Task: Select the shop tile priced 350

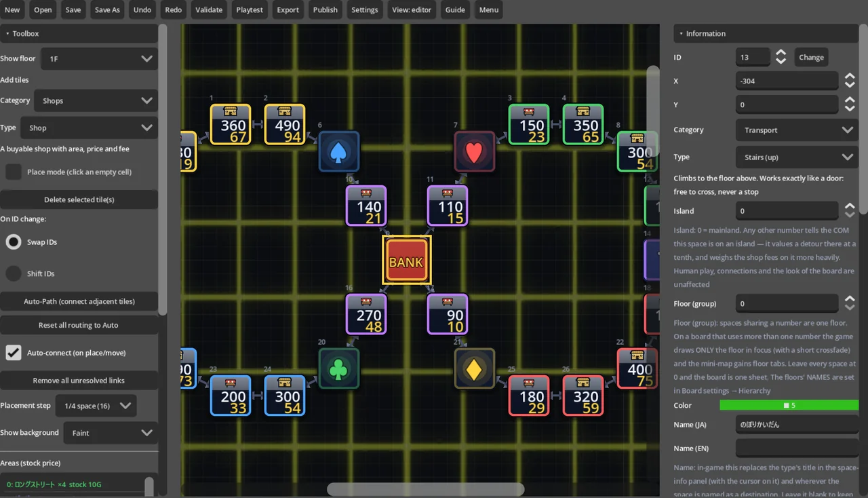Action: (x=583, y=124)
